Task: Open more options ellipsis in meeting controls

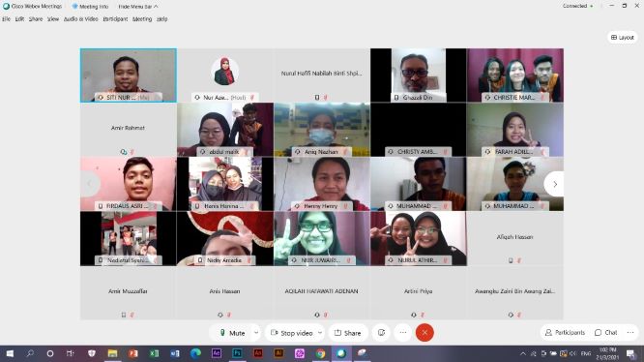Action: [x=403, y=332]
